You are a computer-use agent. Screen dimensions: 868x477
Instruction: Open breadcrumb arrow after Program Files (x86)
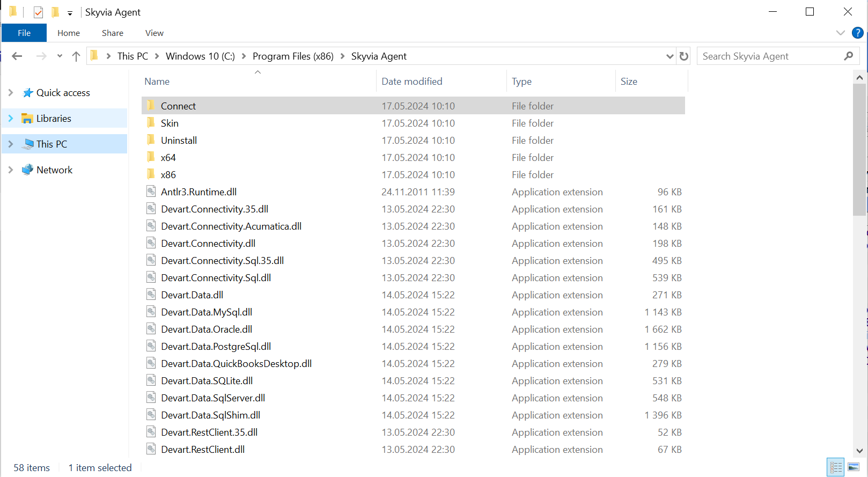(342, 56)
